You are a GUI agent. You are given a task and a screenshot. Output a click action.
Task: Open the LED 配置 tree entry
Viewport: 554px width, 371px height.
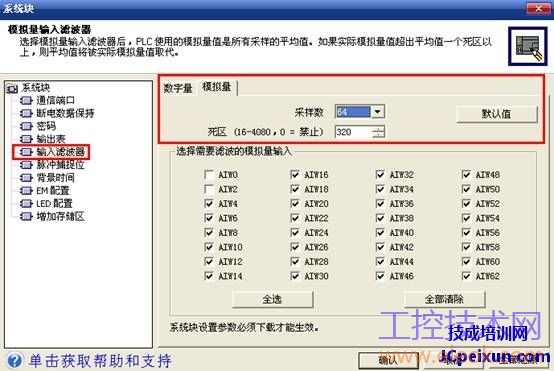pos(54,204)
